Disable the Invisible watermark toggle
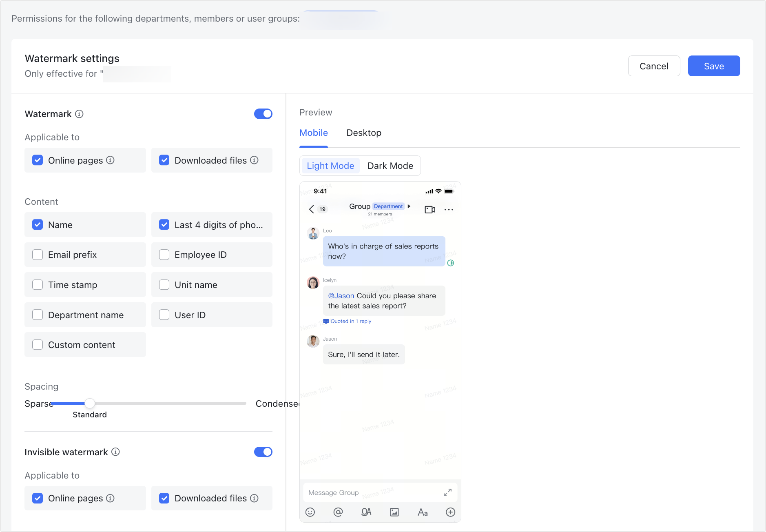766x532 pixels. 263,452
